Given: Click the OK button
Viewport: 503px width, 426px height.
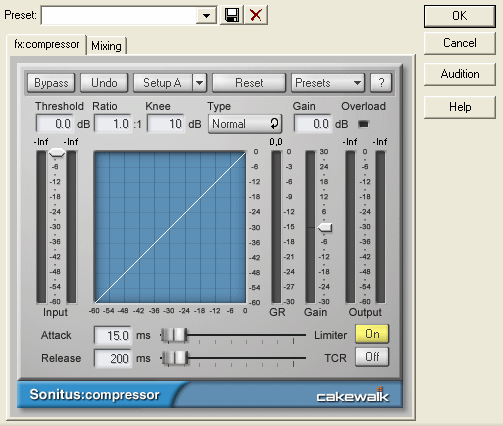Looking at the screenshot, I should coord(460,16).
